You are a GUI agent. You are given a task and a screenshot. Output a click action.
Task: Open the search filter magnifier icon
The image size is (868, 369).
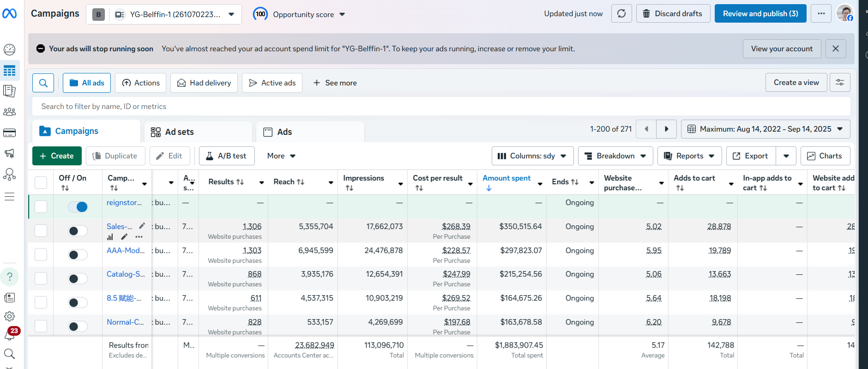coord(43,83)
